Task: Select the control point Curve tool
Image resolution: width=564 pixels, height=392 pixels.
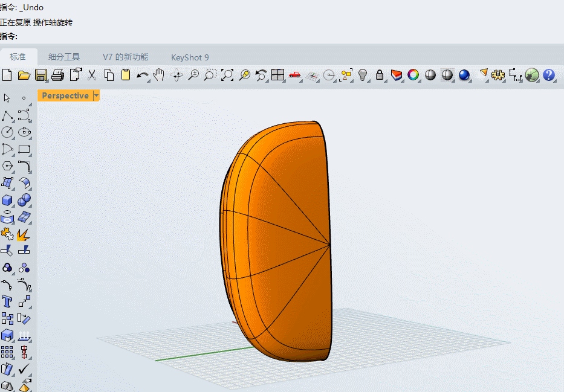Action: pos(24,116)
